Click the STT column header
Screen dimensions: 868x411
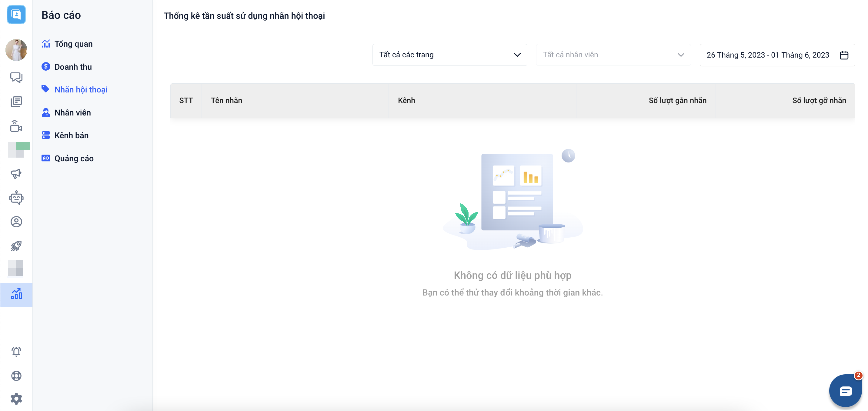(186, 100)
